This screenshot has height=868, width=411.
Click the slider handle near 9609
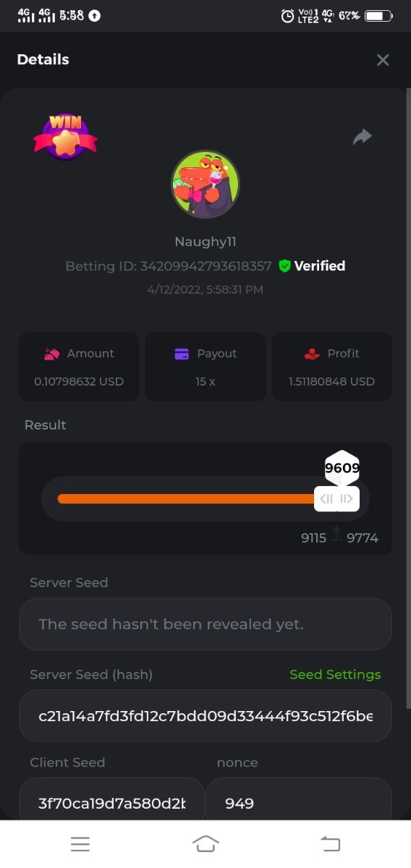[x=336, y=498]
